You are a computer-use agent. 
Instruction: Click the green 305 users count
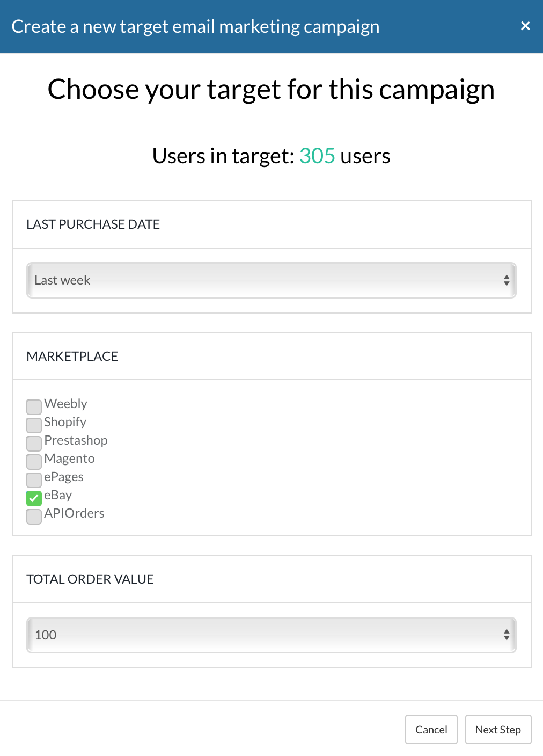(317, 156)
